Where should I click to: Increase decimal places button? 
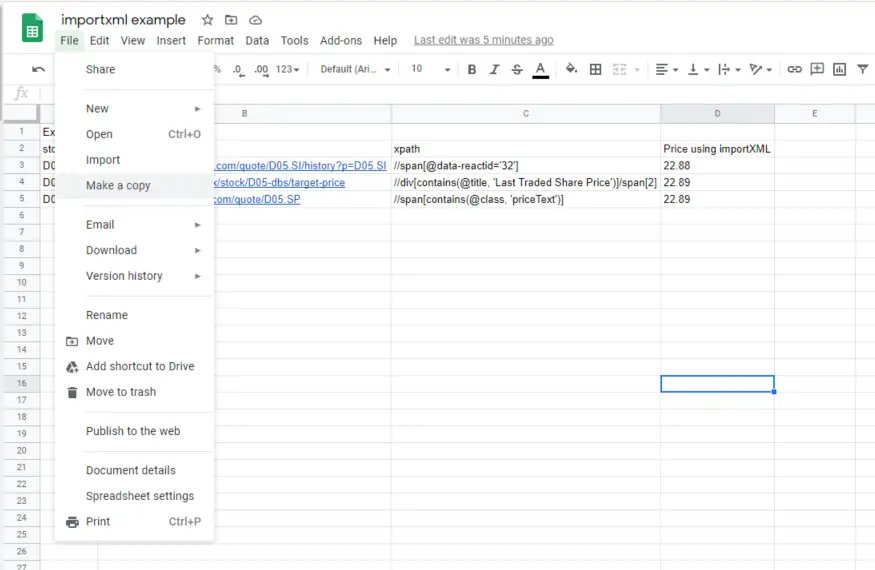point(261,69)
